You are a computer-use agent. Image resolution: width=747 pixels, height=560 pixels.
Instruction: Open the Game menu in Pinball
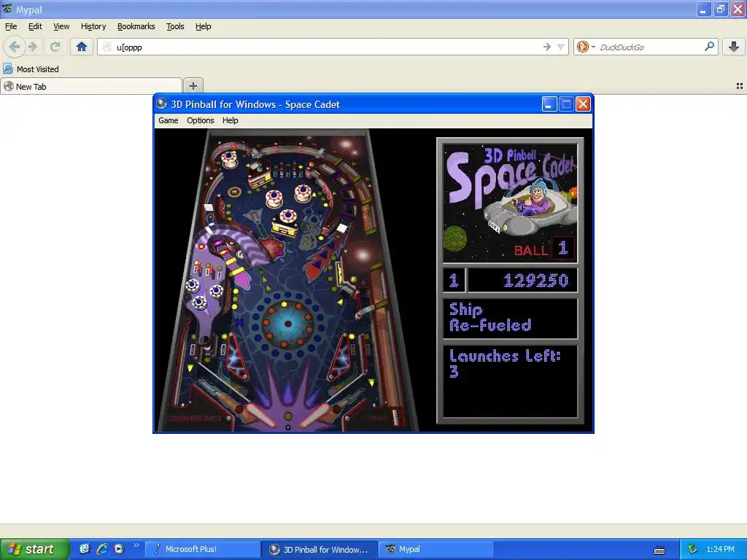point(169,120)
